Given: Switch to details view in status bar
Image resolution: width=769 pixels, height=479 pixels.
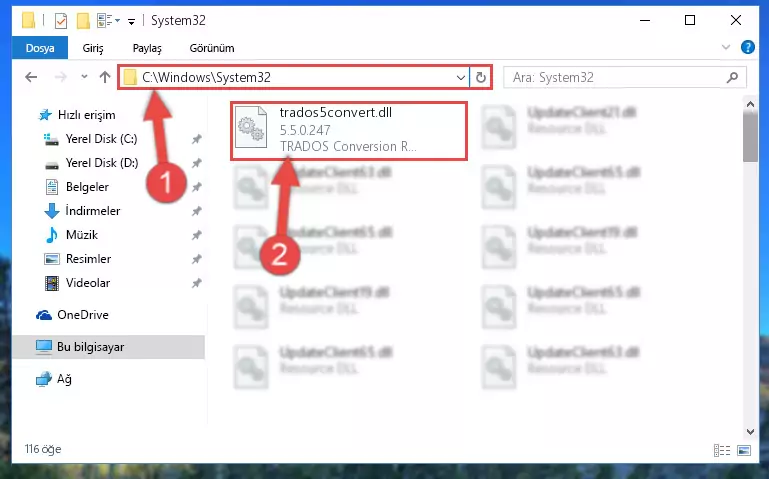Looking at the screenshot, I should click(721, 450).
